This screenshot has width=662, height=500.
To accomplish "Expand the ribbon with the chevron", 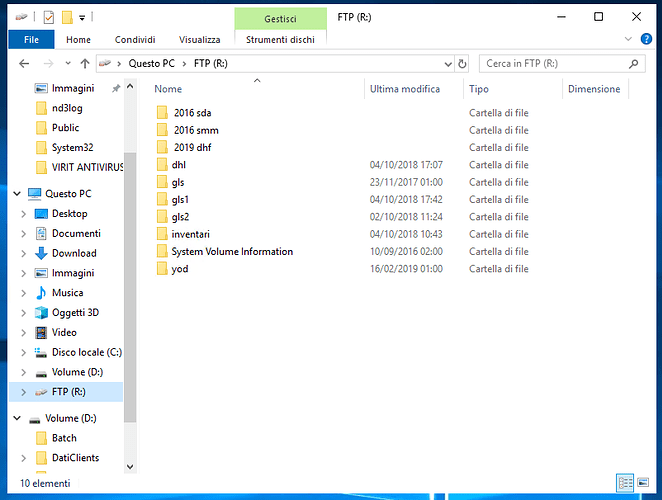I will click(628, 39).
